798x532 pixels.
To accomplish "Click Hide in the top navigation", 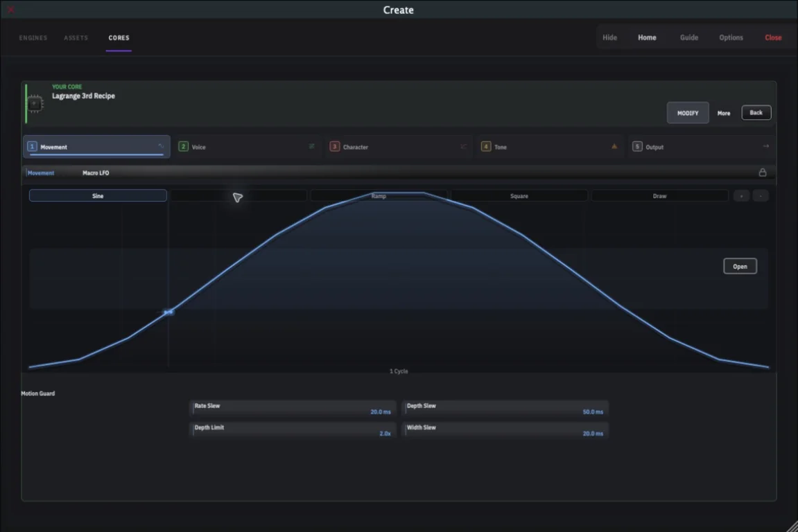I will pos(609,37).
